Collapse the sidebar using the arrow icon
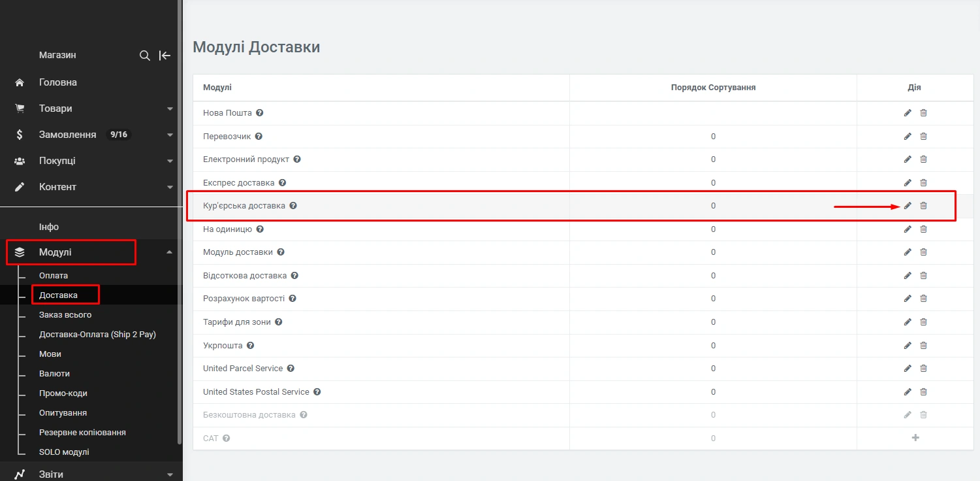This screenshot has height=481, width=980. (x=165, y=56)
